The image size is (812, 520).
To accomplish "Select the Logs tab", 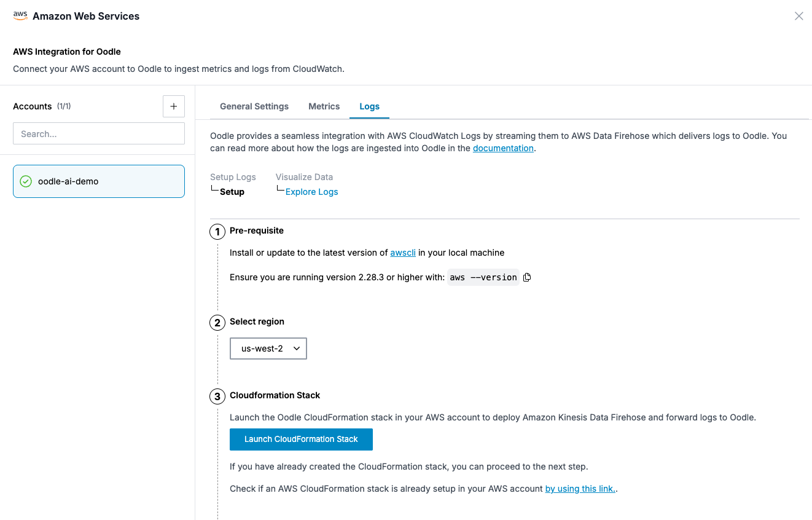I will [x=369, y=106].
